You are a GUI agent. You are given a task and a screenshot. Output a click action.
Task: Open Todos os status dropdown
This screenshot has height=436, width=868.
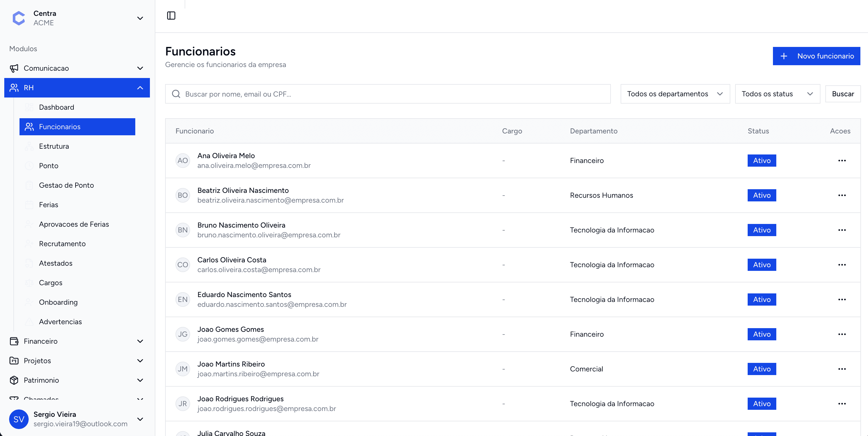pos(777,94)
